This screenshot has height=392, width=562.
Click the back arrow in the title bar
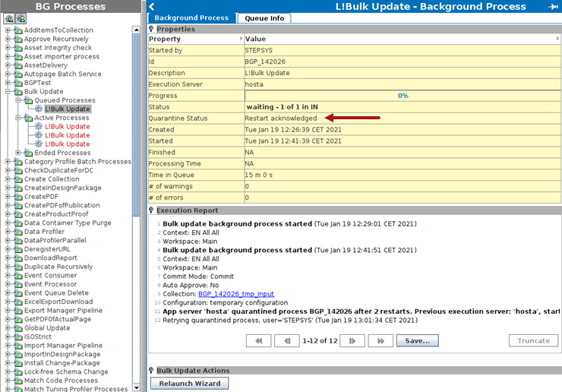tap(151, 6)
